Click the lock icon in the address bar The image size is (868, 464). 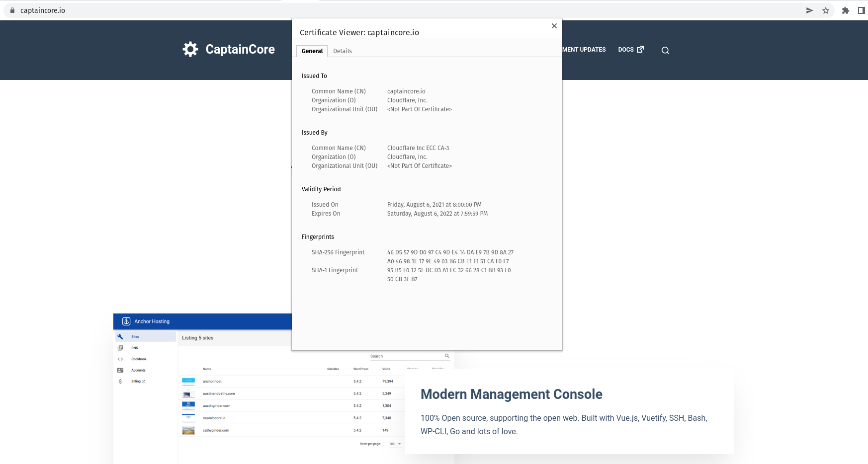[x=12, y=10]
